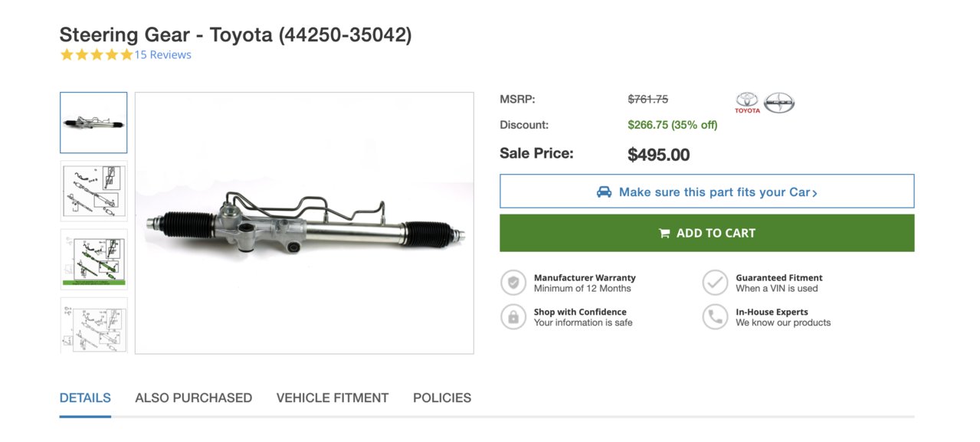
Task: Expand the fitment check chevron arrow
Action: click(814, 193)
